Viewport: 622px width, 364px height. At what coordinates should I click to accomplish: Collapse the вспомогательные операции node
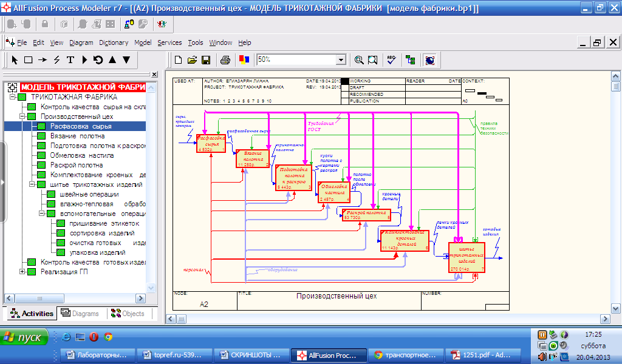point(42,214)
